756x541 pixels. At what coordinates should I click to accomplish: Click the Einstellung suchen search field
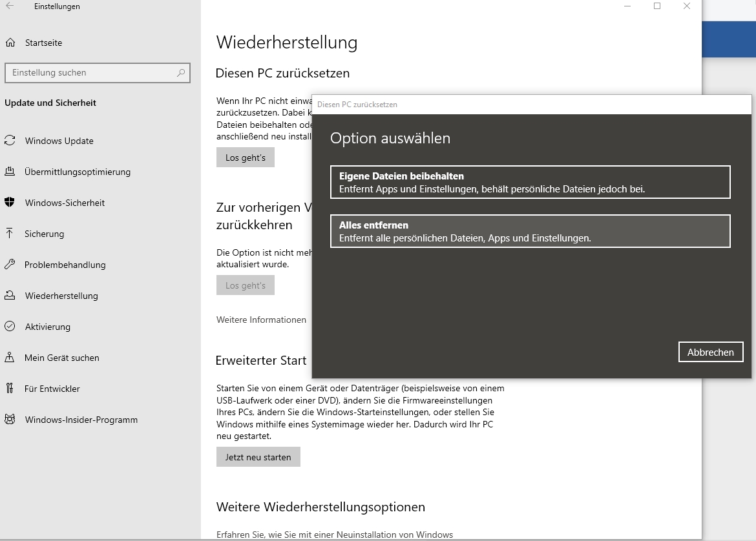coord(98,73)
